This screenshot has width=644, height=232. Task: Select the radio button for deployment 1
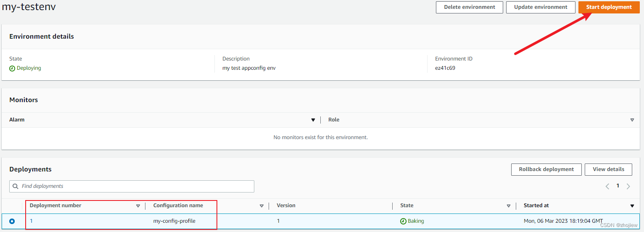[x=12, y=221]
